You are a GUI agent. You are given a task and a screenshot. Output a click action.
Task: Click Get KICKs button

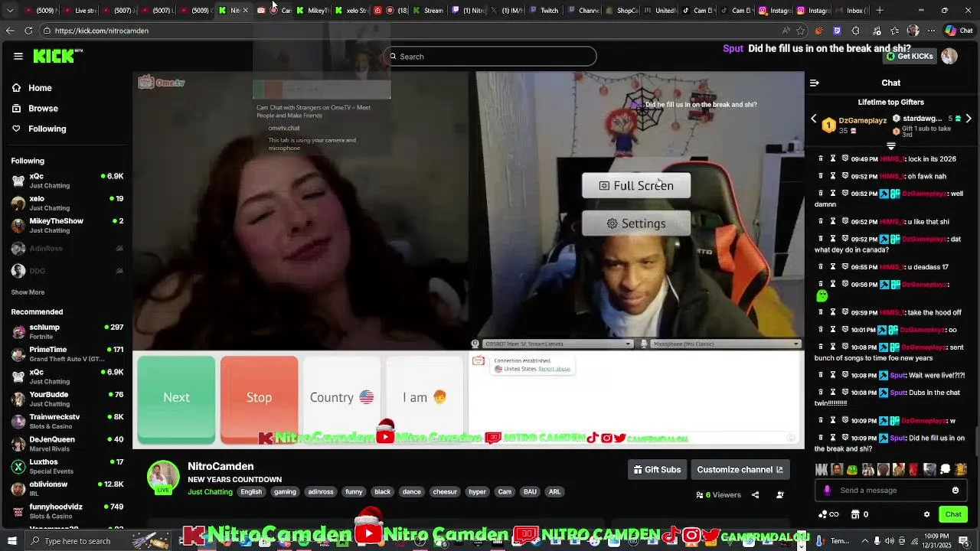911,57
